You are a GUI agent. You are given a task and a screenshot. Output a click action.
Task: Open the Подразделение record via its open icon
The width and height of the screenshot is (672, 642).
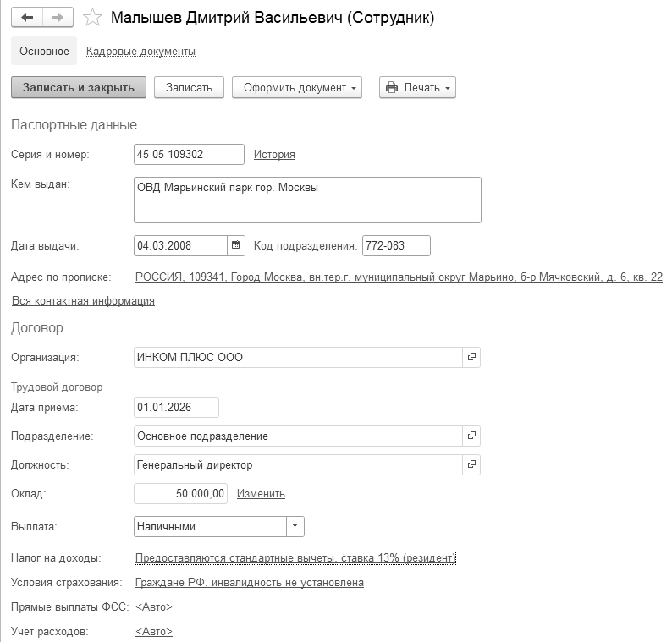(x=471, y=436)
